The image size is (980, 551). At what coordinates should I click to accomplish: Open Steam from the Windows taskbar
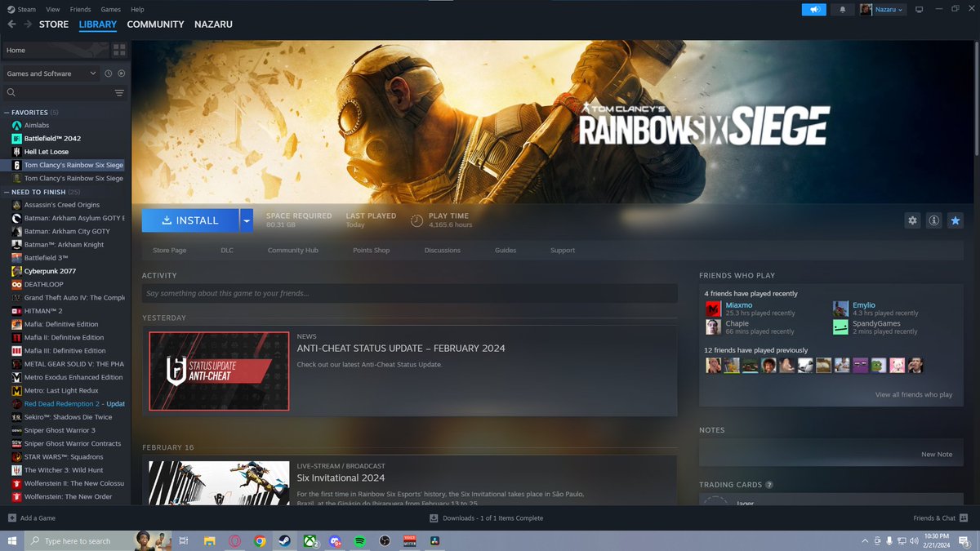coord(284,541)
